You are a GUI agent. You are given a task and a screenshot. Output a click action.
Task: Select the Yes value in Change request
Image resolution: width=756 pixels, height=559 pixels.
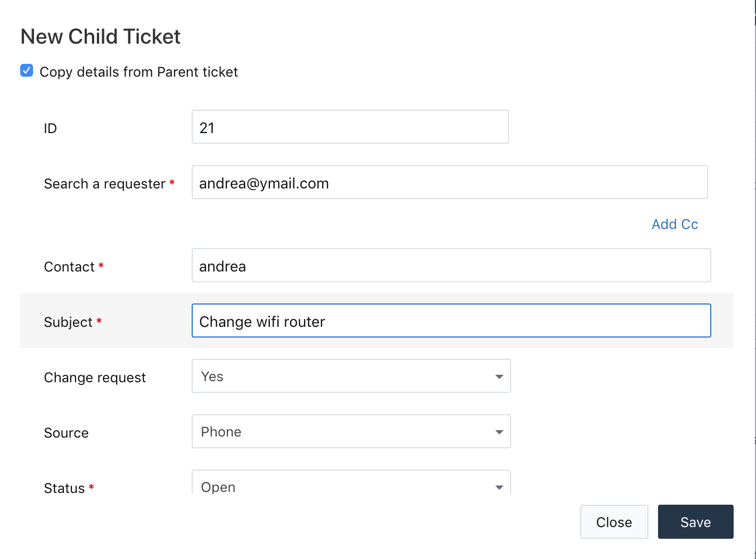click(212, 376)
